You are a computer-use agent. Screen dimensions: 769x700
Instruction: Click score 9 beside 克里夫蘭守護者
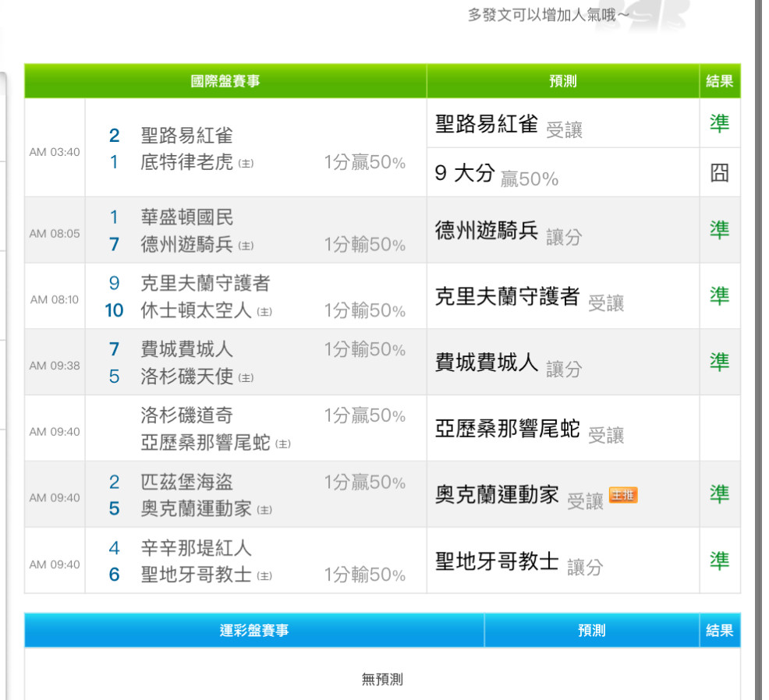pos(114,283)
